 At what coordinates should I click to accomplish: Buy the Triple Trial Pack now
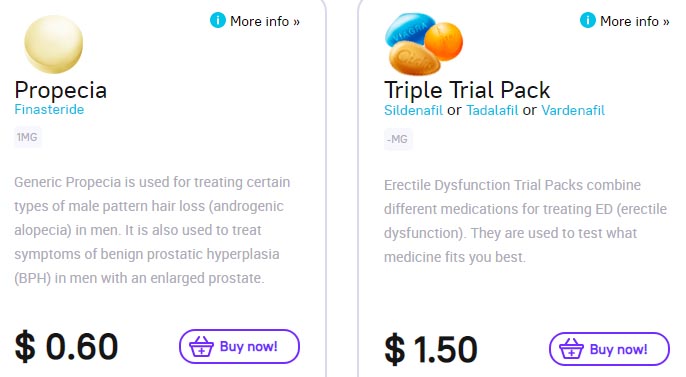coord(609,349)
